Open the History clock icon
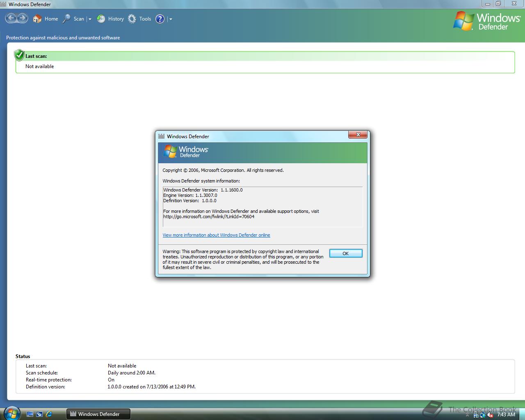This screenshot has height=420, width=525. tap(101, 19)
